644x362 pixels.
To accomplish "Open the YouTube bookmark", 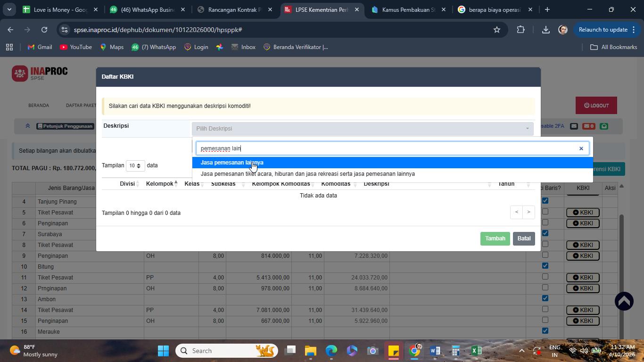I will click(x=76, y=47).
